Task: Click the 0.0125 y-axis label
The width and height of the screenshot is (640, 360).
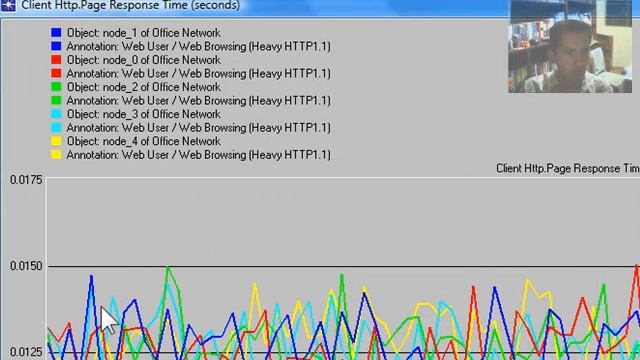Action: coord(26,352)
